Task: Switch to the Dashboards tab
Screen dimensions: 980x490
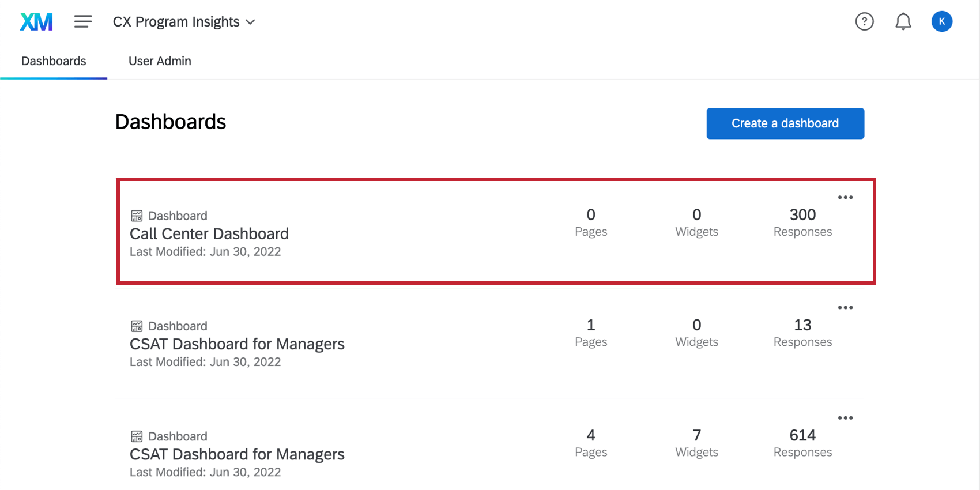Action: pyautogui.click(x=54, y=61)
